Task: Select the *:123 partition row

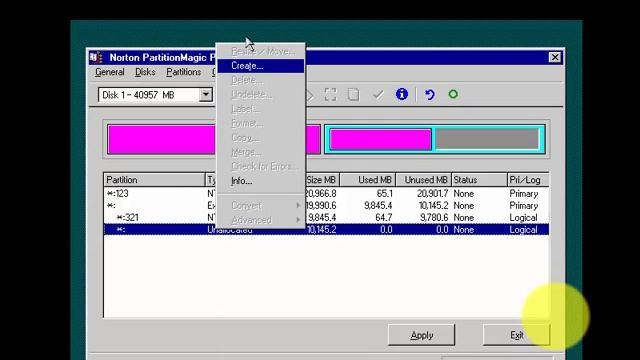Action: tap(326, 193)
